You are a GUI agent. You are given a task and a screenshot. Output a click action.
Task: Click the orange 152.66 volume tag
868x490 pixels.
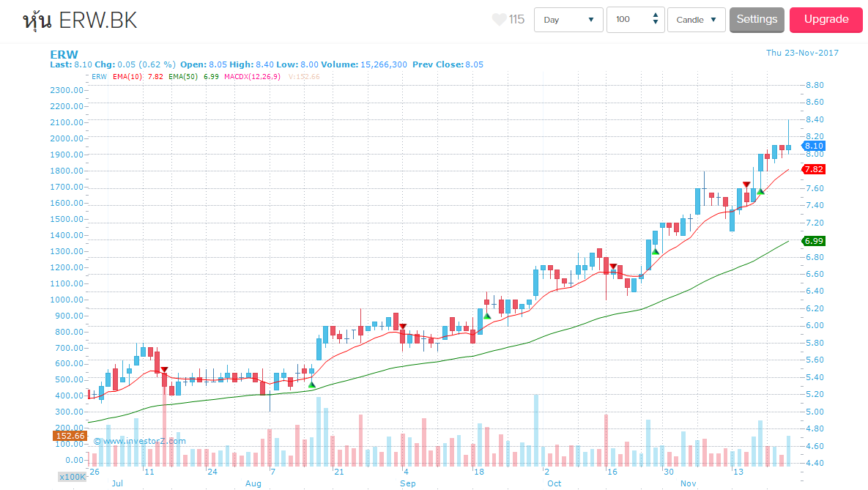70,436
